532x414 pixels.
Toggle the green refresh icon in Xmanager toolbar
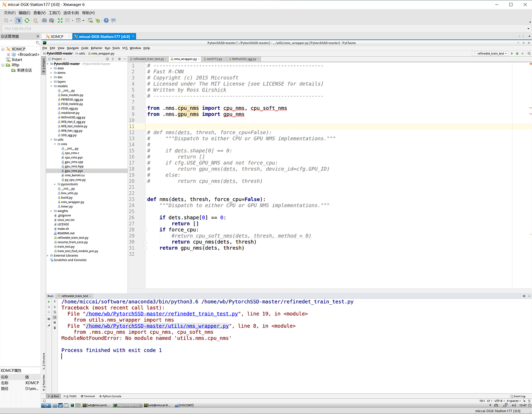click(x=27, y=20)
